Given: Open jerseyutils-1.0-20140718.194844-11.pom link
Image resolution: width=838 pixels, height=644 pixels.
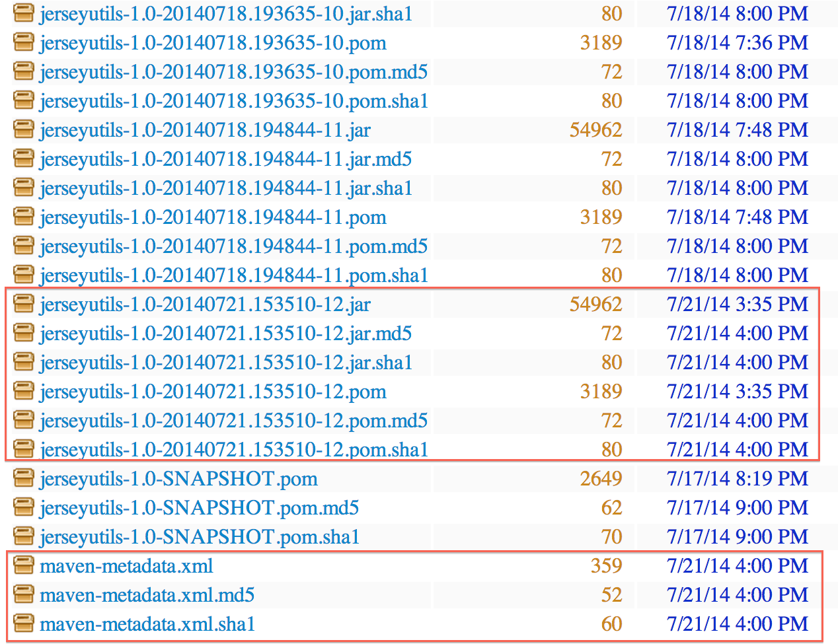Looking at the screenshot, I should point(213,218).
